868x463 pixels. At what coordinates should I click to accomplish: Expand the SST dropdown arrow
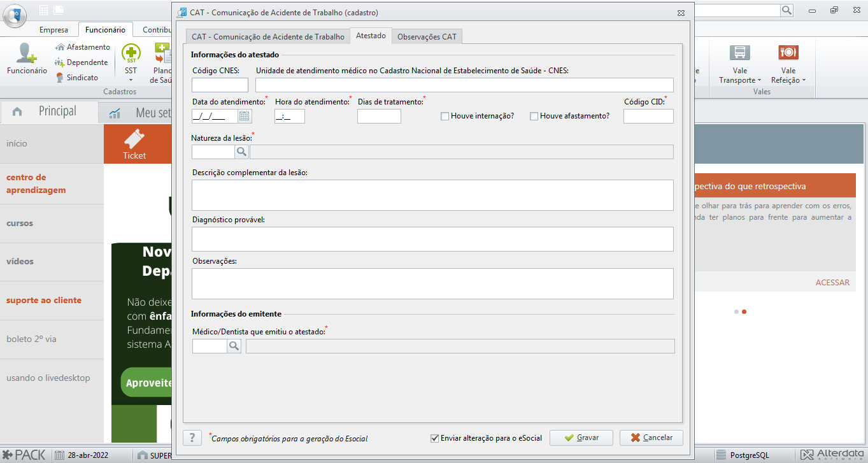coord(131,80)
